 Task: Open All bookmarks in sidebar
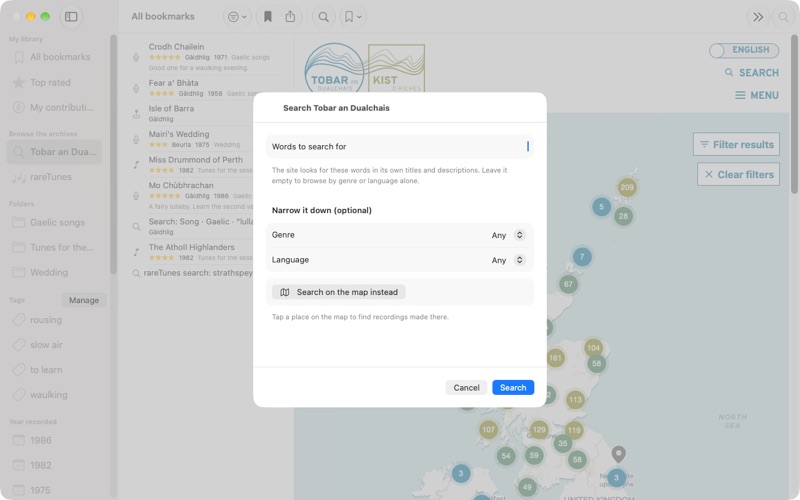55,57
